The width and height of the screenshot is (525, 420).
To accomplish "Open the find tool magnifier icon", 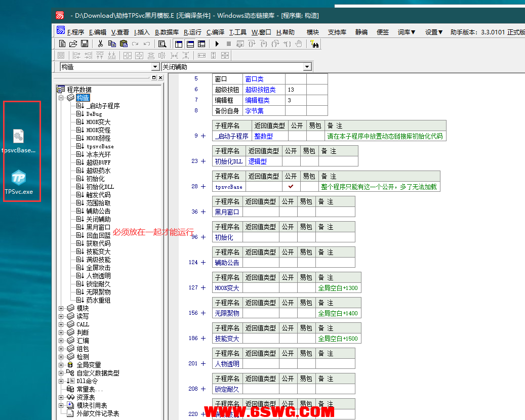I will pyautogui.click(x=162, y=44).
